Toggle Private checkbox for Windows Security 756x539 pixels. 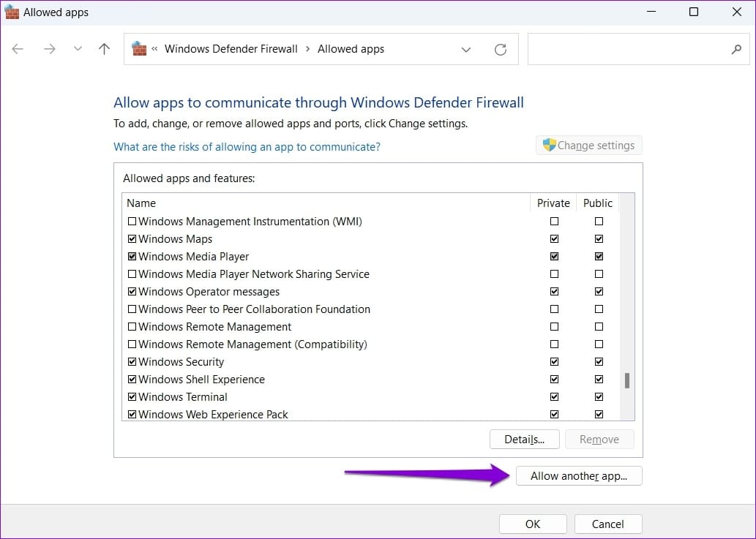[x=555, y=362]
